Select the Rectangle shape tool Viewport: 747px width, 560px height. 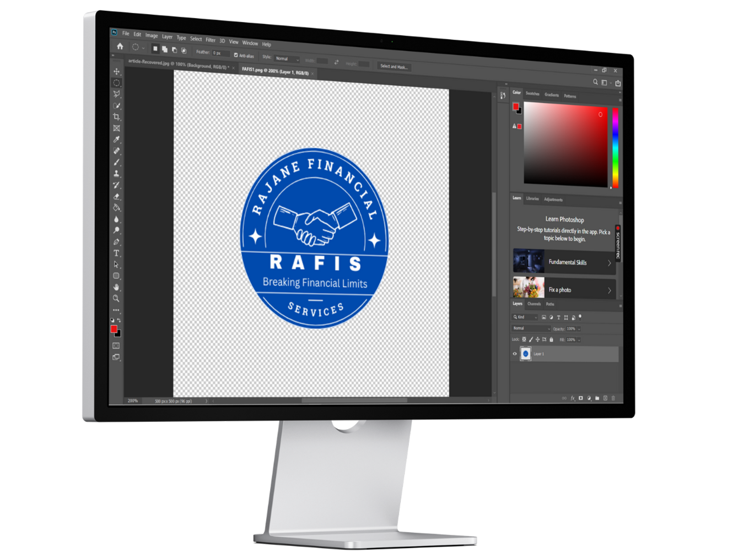tap(116, 276)
